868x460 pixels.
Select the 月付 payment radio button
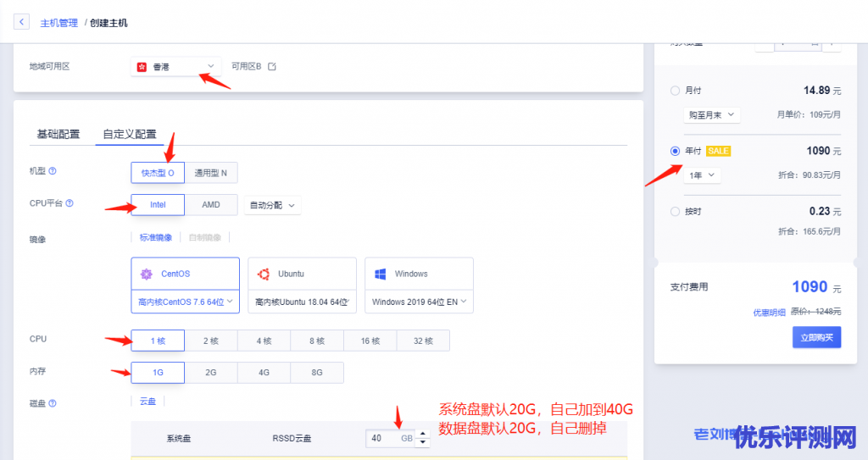pyautogui.click(x=675, y=91)
